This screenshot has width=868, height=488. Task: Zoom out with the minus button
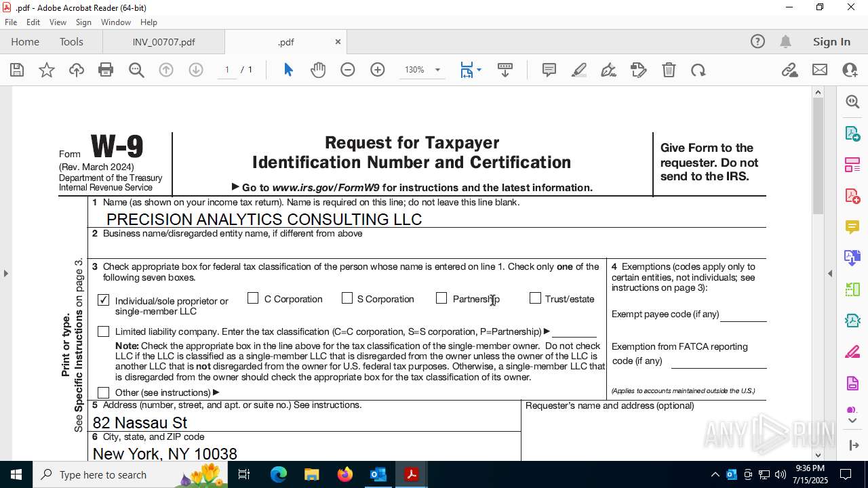click(348, 70)
